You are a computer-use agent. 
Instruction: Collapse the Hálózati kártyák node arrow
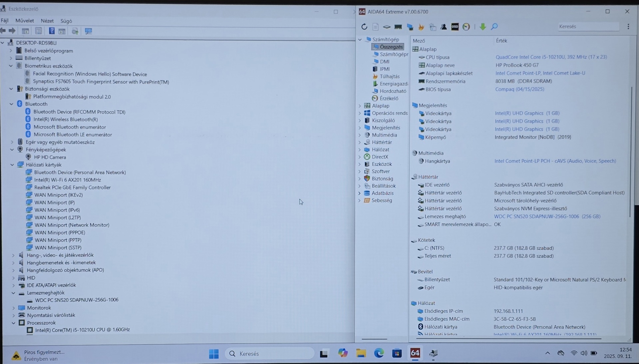(x=12, y=165)
